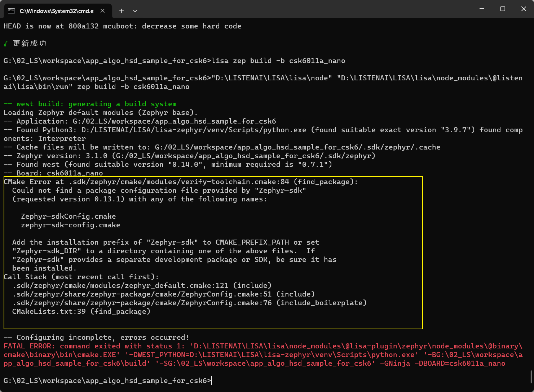Image resolution: width=534 pixels, height=392 pixels.
Task: Click the 'Zephyr version: 3.1.0' line
Action: coord(190,156)
